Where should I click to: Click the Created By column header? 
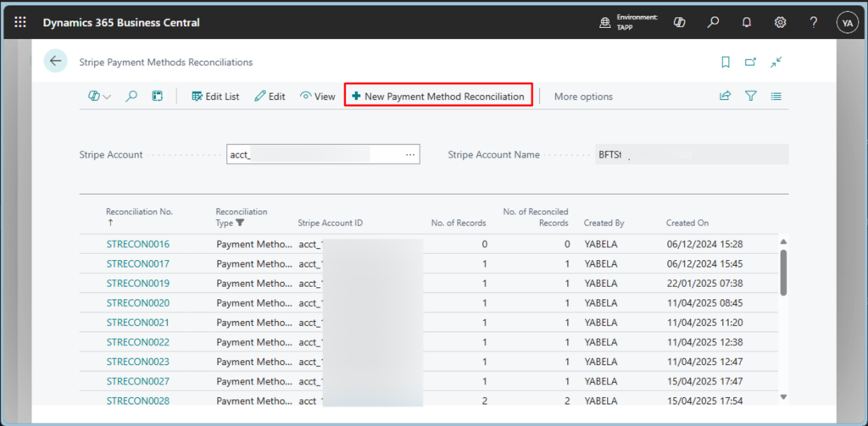[x=604, y=223]
